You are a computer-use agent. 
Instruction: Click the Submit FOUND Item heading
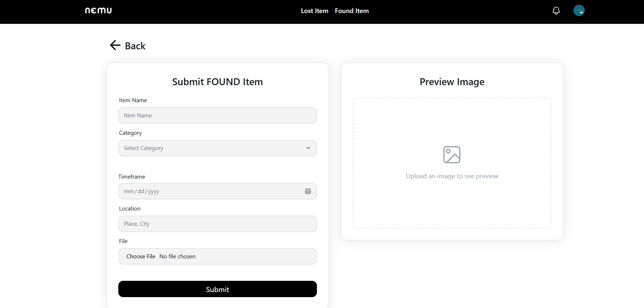pos(217,82)
